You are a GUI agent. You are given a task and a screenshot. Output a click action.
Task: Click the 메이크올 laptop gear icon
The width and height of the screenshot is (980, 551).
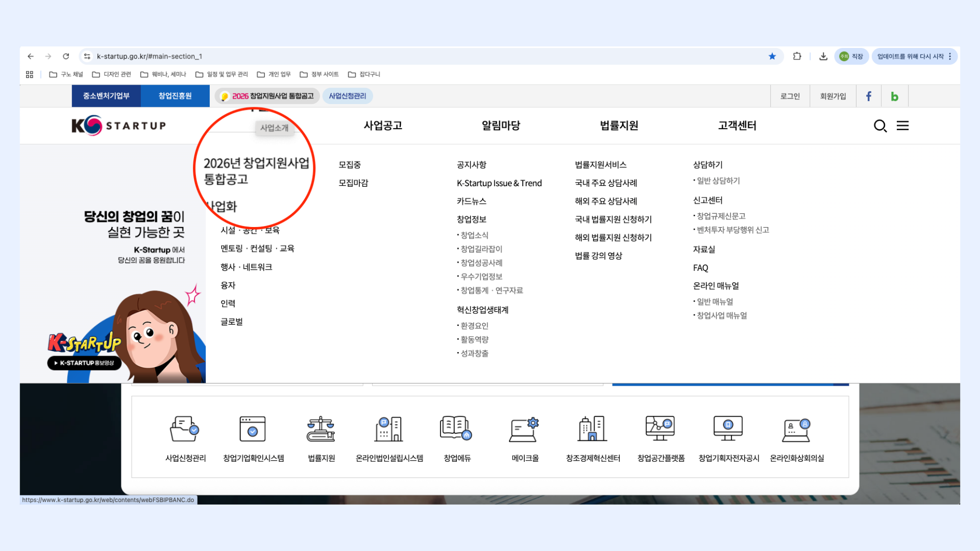click(x=525, y=429)
